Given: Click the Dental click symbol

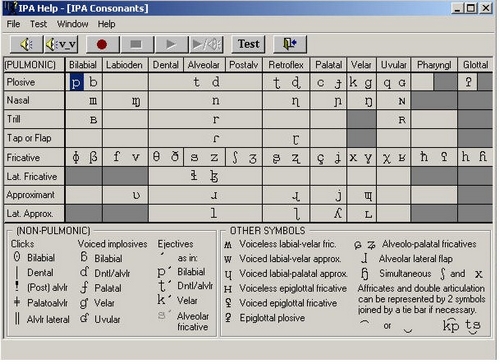Looking at the screenshot, I should (x=17, y=272).
